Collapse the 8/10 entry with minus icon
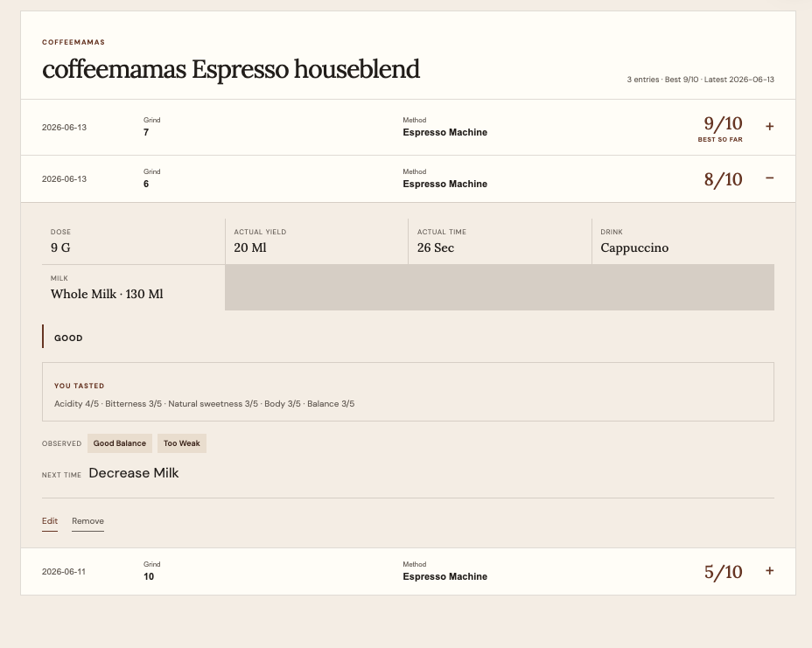Image resolution: width=812 pixels, height=648 pixels. (x=769, y=178)
